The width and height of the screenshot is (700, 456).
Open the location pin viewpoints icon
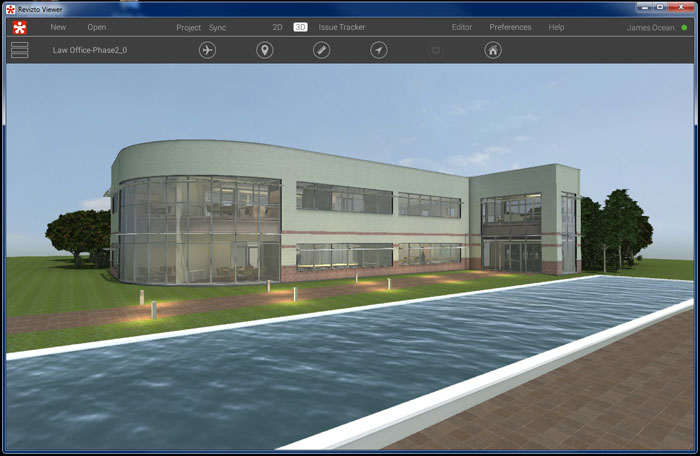tap(264, 50)
